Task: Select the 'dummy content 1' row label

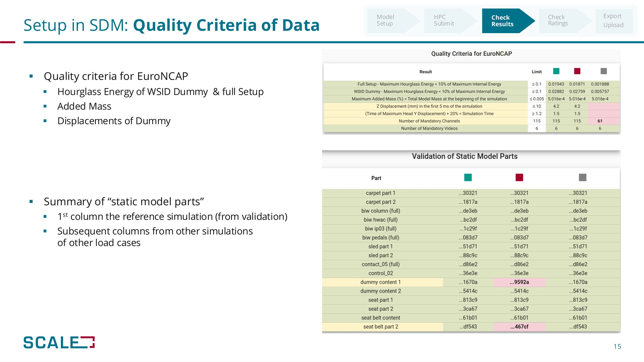Action: click(x=380, y=282)
